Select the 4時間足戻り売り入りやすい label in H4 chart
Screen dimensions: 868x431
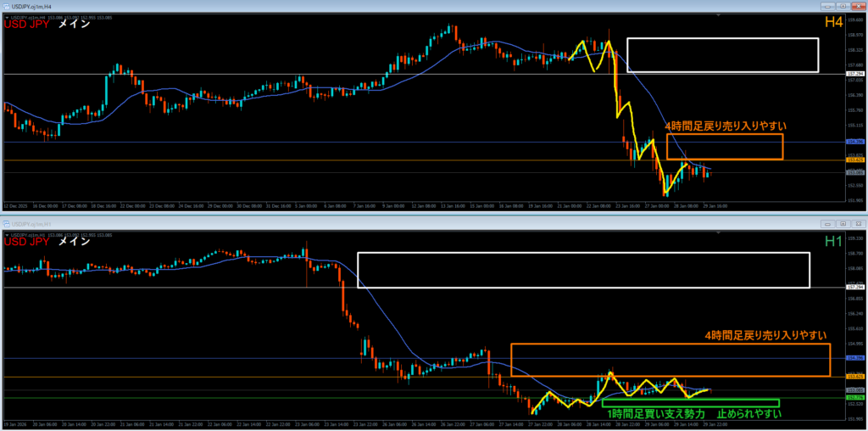[726, 126]
